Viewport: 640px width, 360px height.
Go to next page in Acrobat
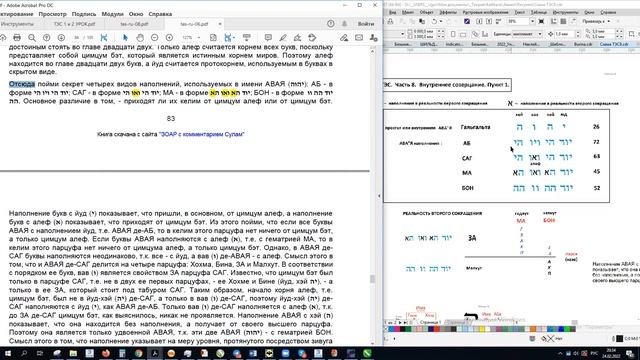coord(61,38)
